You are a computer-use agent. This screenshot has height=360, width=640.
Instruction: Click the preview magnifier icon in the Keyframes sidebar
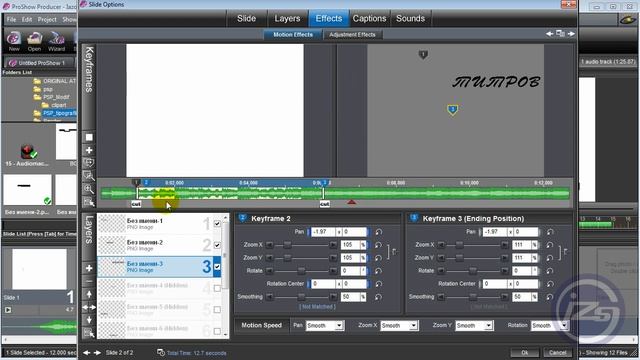click(89, 176)
